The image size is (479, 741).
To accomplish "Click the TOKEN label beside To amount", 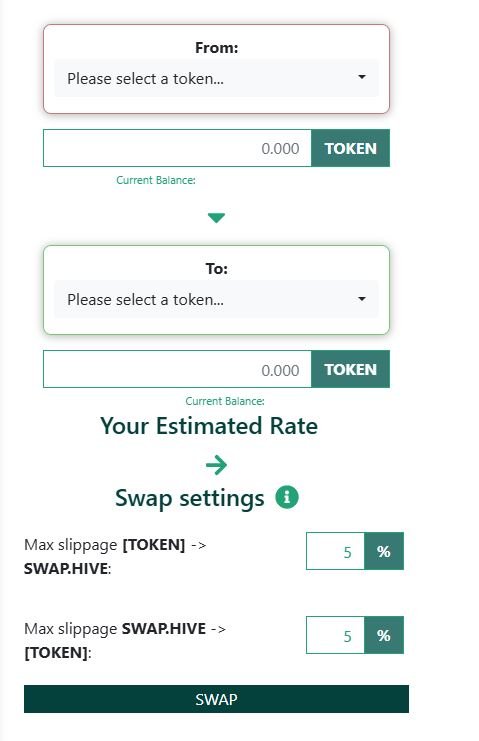I will click(351, 369).
